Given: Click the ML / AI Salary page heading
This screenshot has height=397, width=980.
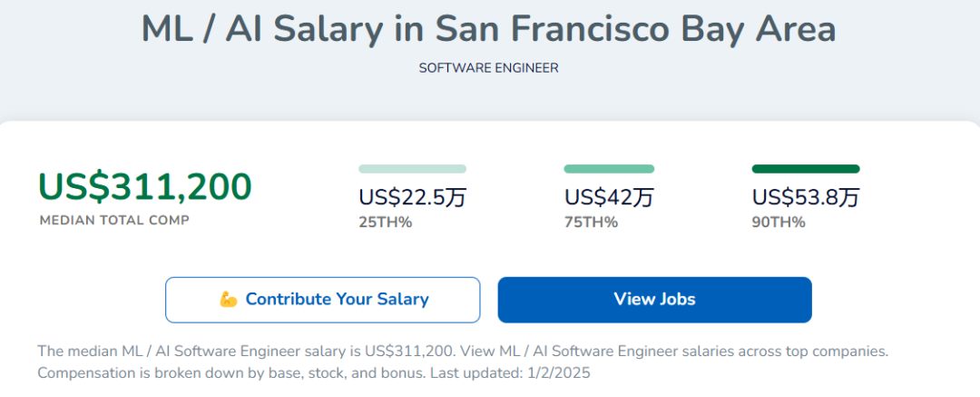Looking at the screenshot, I should coord(488,29).
